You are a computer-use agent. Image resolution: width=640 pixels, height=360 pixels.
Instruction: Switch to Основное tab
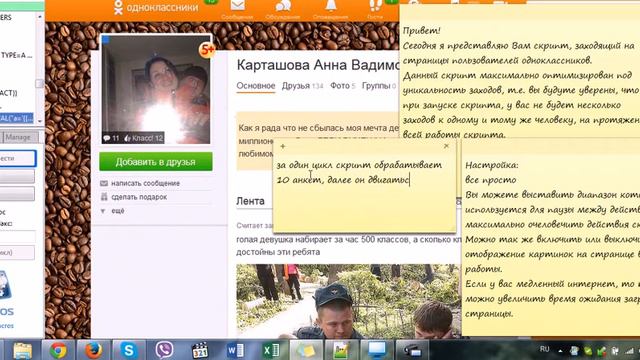pyautogui.click(x=256, y=86)
